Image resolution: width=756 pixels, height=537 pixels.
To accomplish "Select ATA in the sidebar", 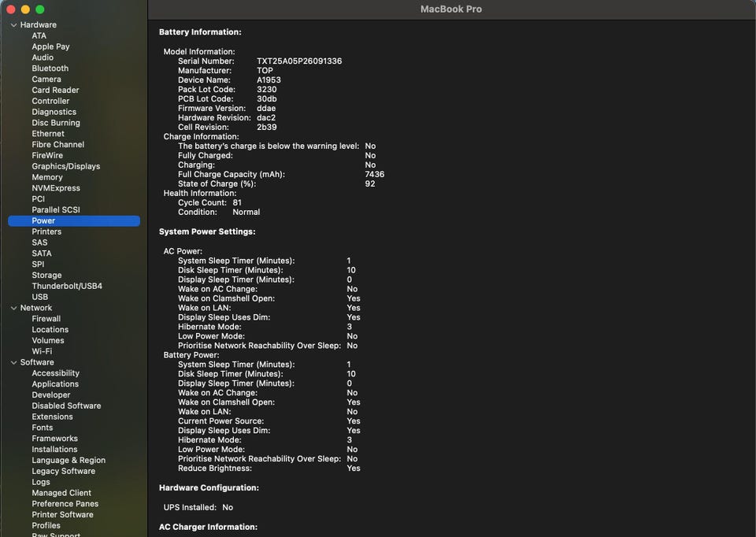I will (39, 35).
